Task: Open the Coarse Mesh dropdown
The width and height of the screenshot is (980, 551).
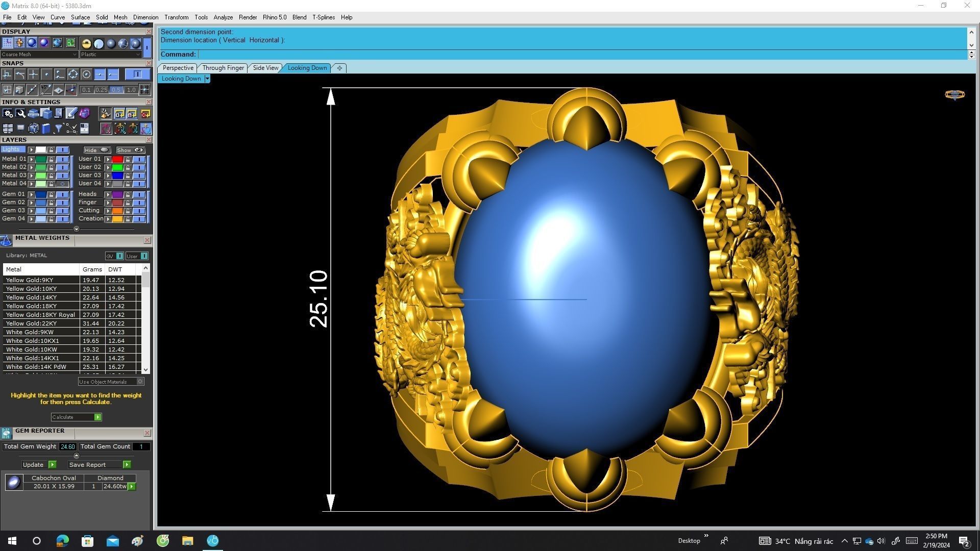Action: coord(39,55)
